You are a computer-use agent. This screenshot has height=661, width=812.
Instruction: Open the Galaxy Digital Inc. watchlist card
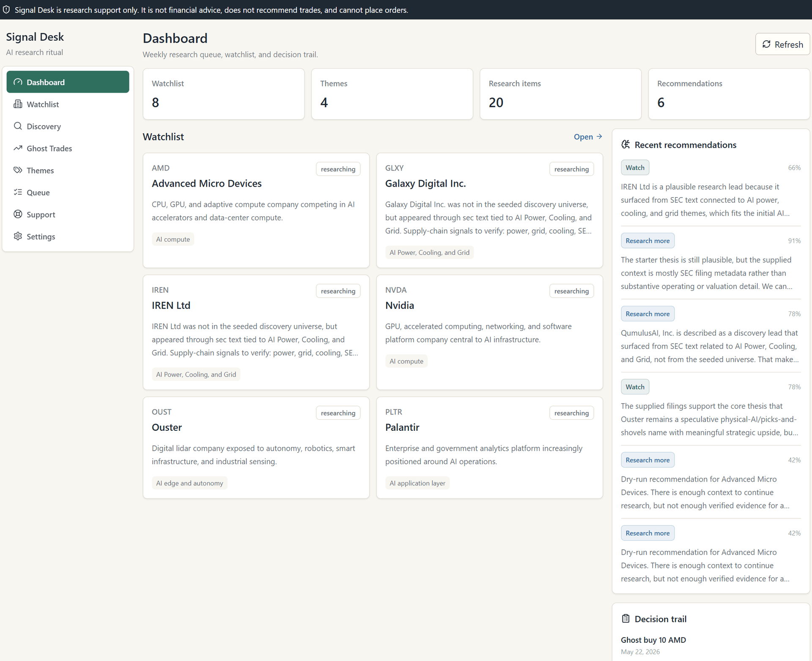pyautogui.click(x=489, y=210)
